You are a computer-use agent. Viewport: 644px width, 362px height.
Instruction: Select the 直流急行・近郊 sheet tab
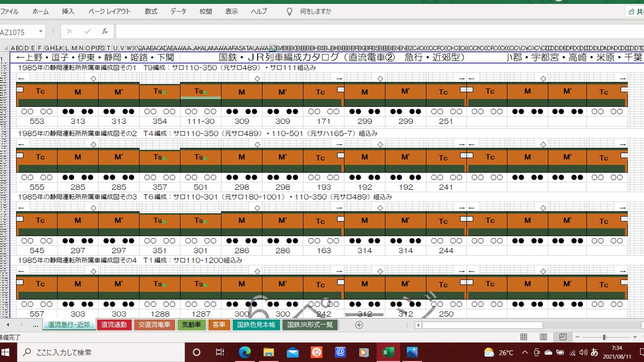68,324
